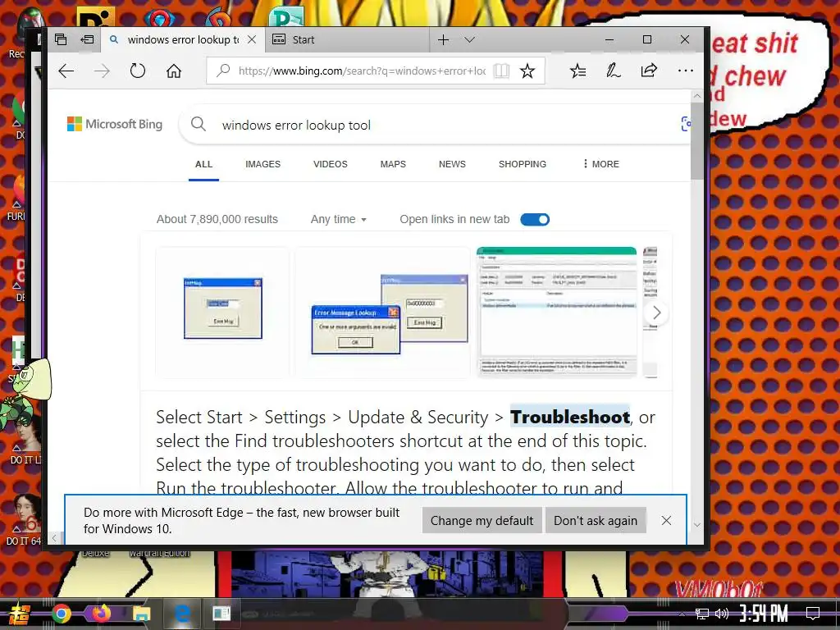The height and width of the screenshot is (630, 840).
Task: Open a new tab with the plus button
Action: 443,39
